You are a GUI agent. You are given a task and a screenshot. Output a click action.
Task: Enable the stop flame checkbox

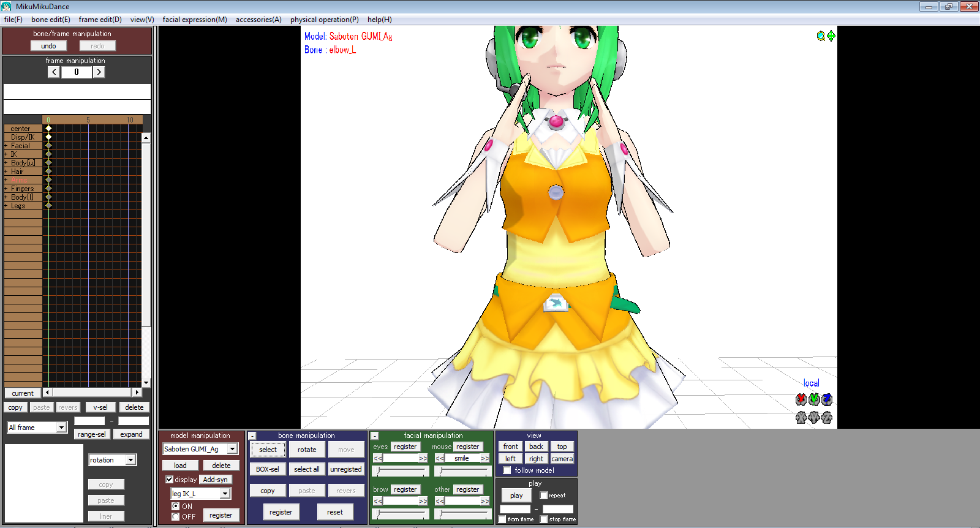point(544,519)
